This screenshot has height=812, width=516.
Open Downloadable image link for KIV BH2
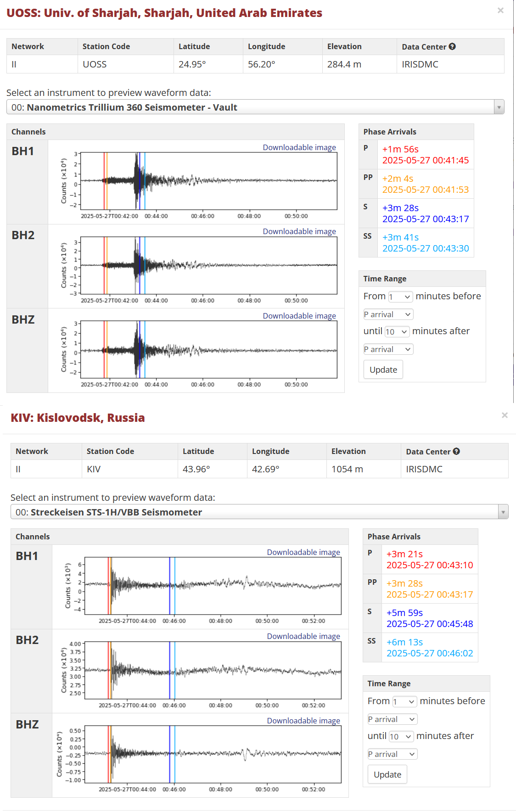click(303, 636)
